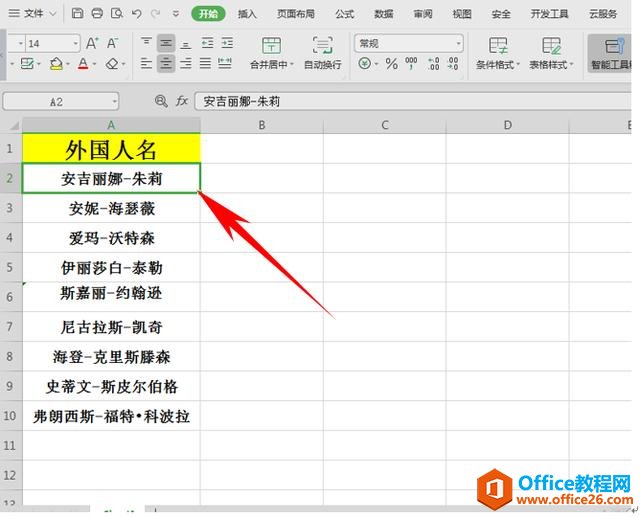Click the fx insert function button

point(182,101)
